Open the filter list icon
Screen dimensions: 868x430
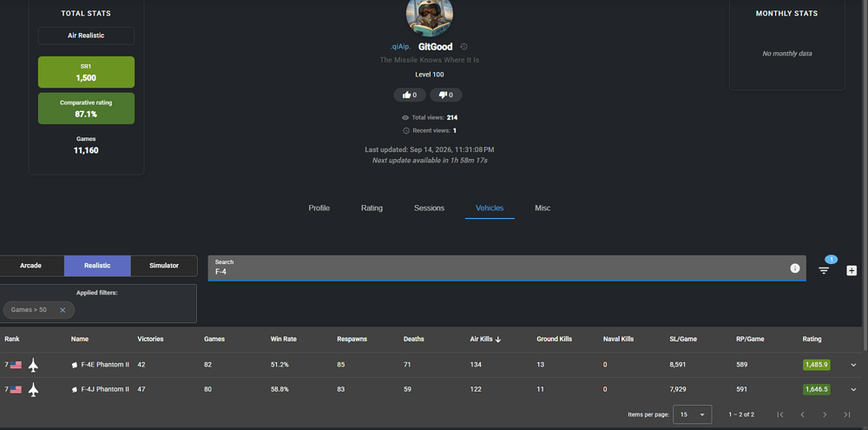pyautogui.click(x=824, y=270)
